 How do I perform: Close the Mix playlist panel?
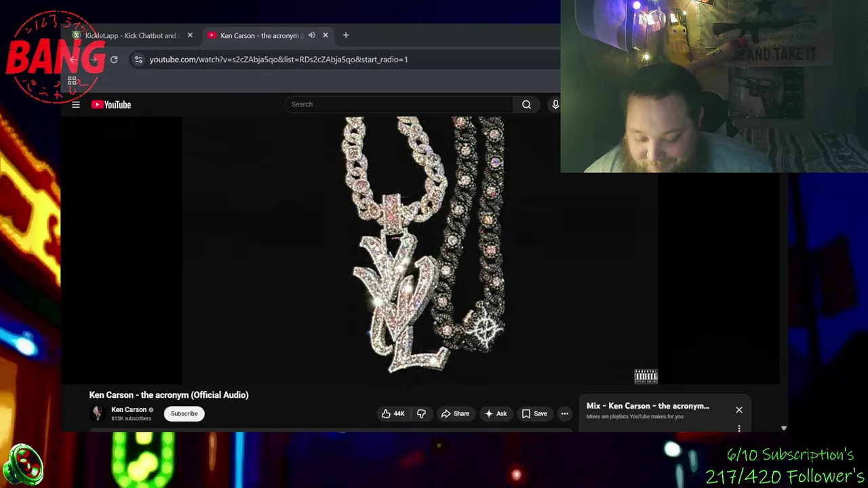tap(739, 410)
